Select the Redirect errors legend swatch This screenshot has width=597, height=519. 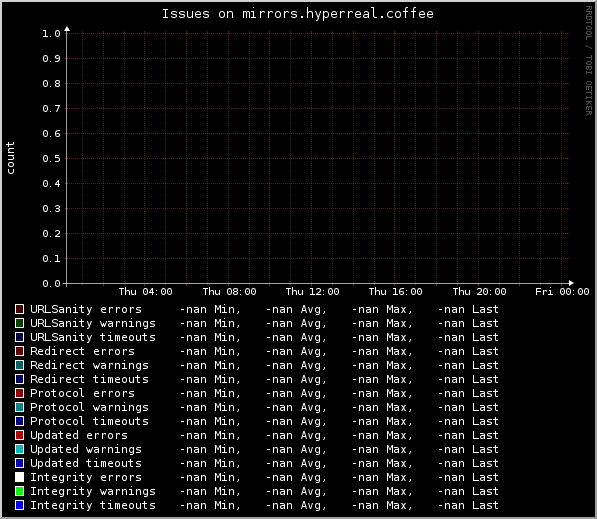coord(19,351)
